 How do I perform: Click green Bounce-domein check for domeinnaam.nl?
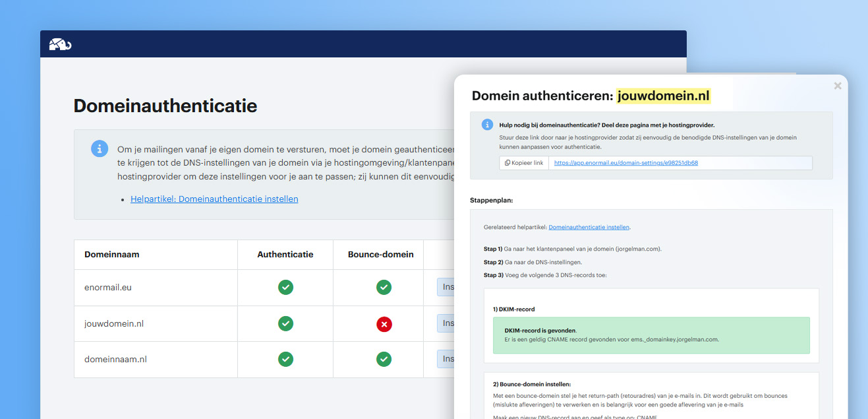[x=384, y=360]
